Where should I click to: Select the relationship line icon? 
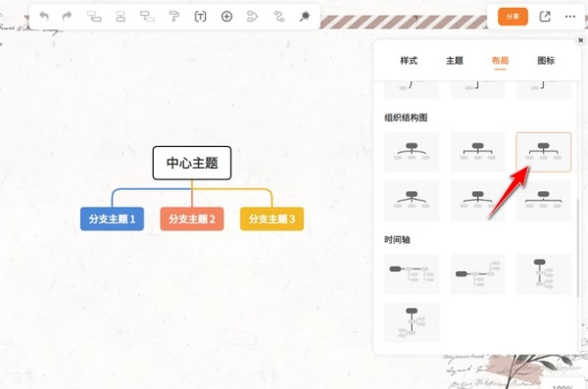pyautogui.click(x=279, y=17)
